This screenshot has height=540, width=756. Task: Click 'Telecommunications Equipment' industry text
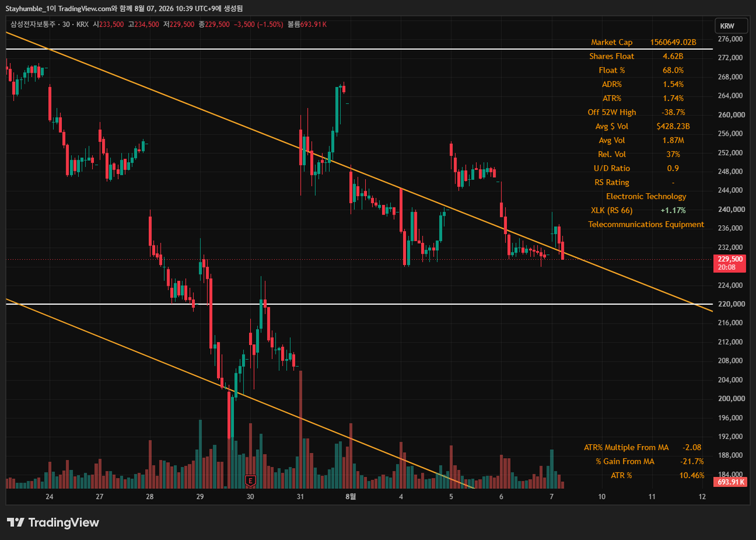click(x=646, y=224)
